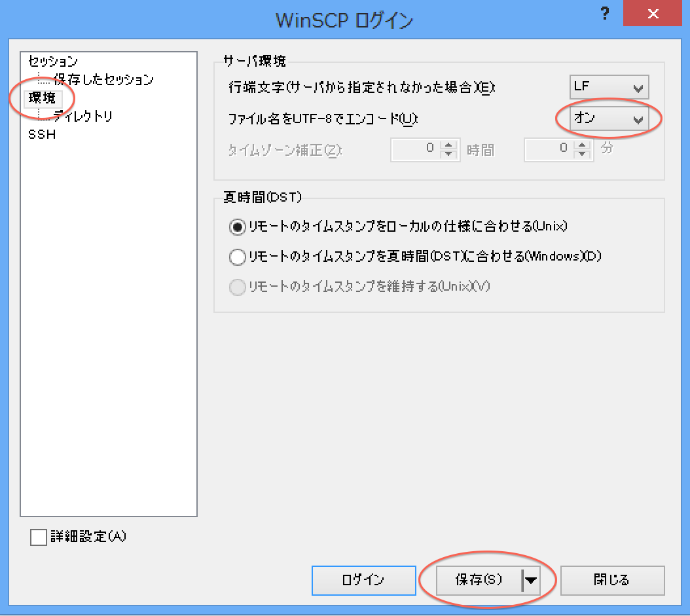Open the 保存 button dropdown arrow
This screenshot has height=616, width=690.
point(531,581)
